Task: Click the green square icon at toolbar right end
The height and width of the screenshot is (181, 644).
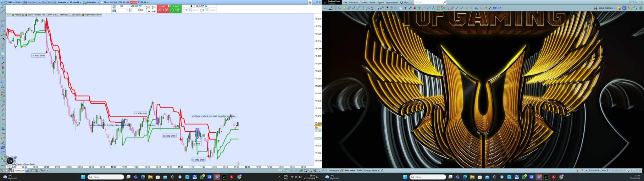Action: [641, 8]
